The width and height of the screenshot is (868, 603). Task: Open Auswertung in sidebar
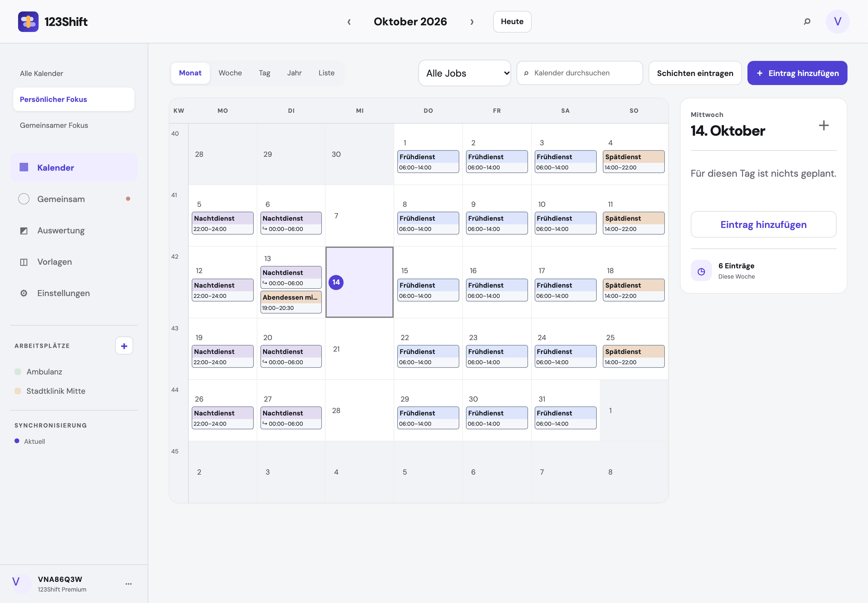click(74, 230)
